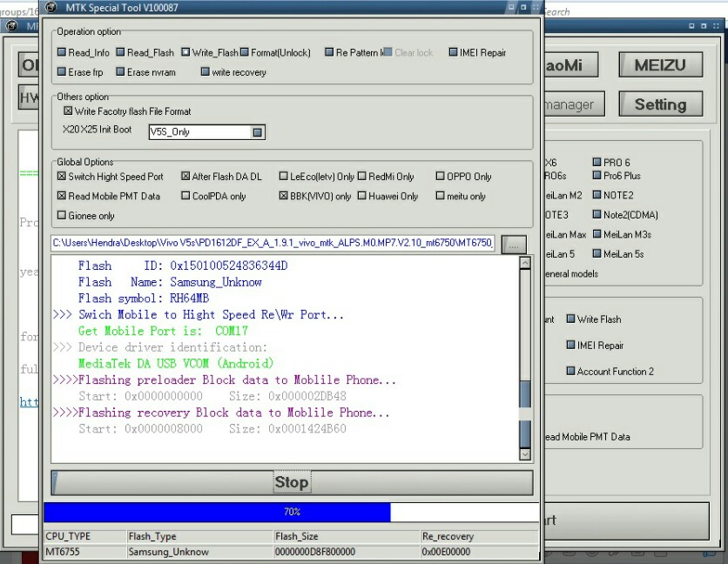
Task: Click the firmware file path field
Action: pyautogui.click(x=273, y=243)
